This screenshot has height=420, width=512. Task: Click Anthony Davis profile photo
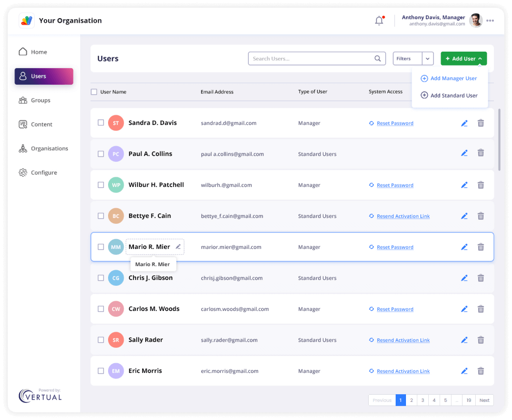pyautogui.click(x=476, y=21)
